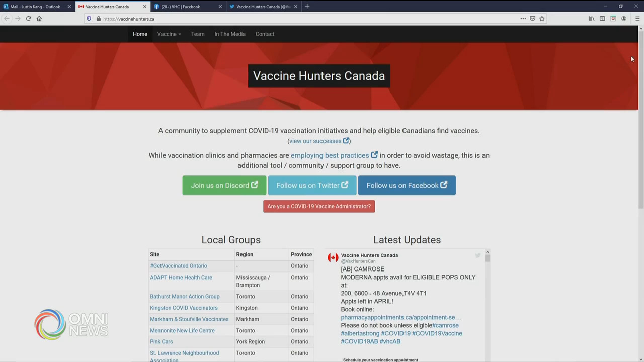Open the In The Media nav item
Screen dimensions: 644x362
pyautogui.click(x=230, y=34)
